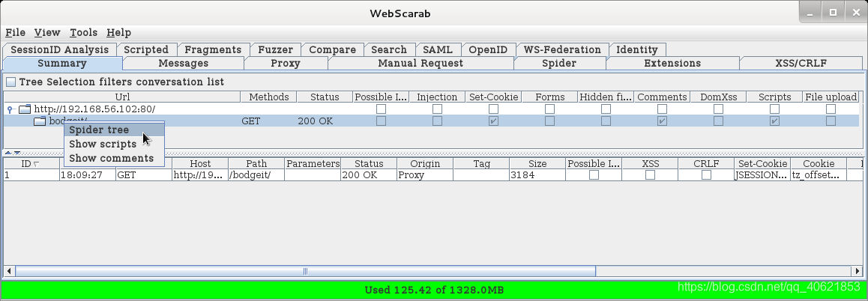Screen dimensions: 868x301
Task: Select 18:09:27 time cell
Action: coord(88,175)
